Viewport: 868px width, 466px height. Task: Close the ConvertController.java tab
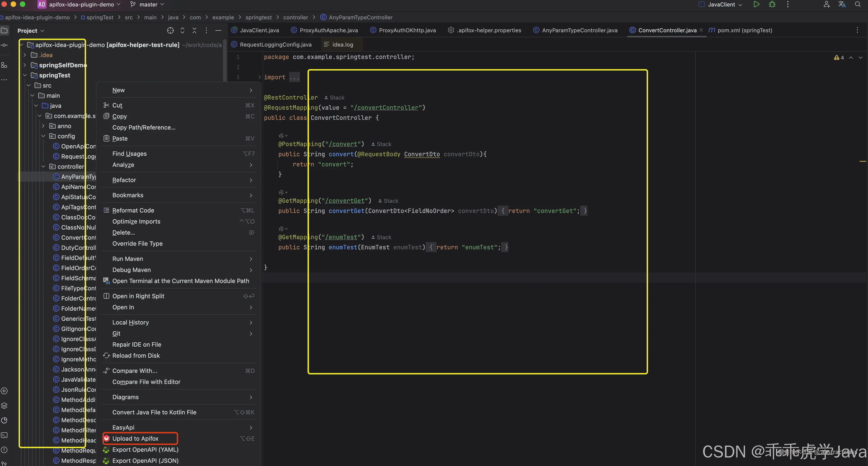point(701,30)
